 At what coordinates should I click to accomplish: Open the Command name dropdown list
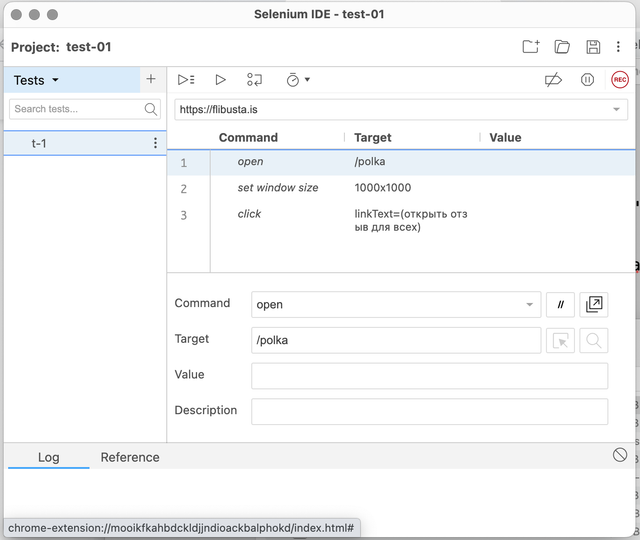point(529,305)
